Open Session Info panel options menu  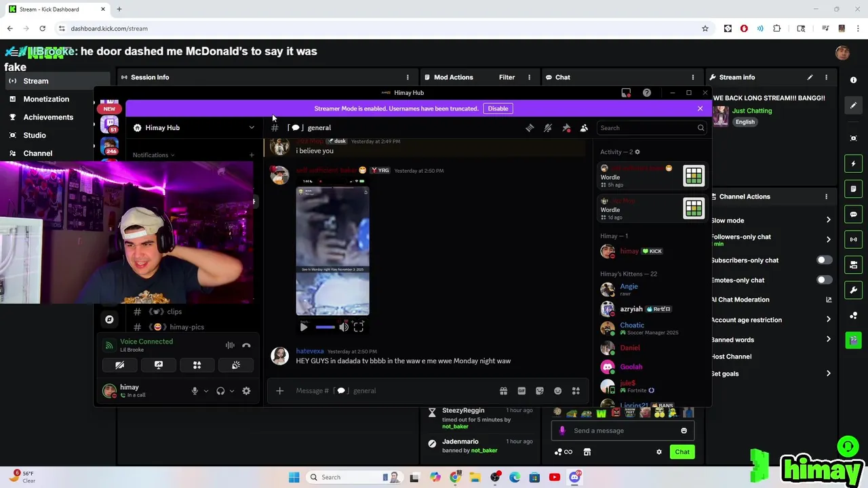(408, 77)
